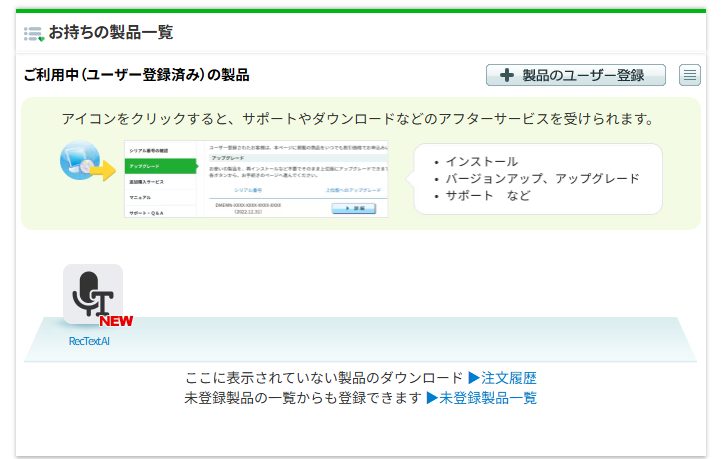Screen dimensions: 723x459
Task: Click the サポート など bullet text
Action: coord(488,196)
